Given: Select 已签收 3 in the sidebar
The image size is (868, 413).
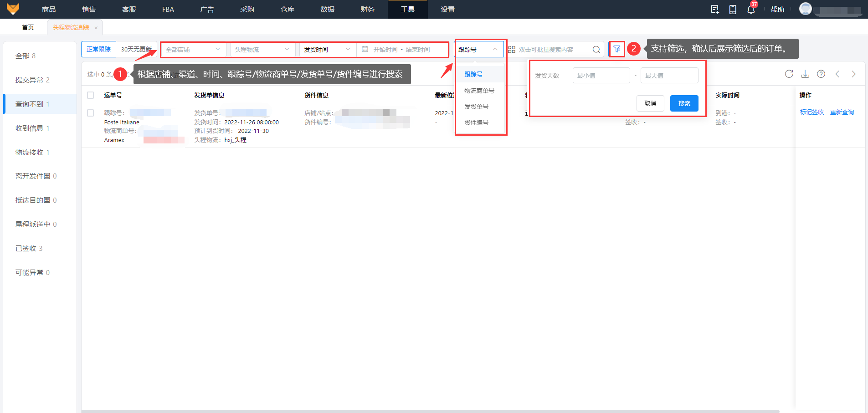Looking at the screenshot, I should 40,249.
